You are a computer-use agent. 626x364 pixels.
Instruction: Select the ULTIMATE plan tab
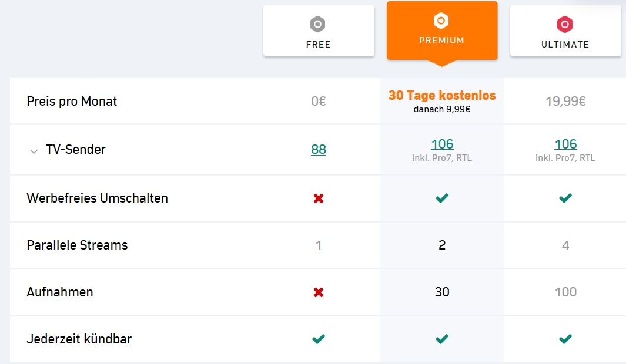coord(565,31)
